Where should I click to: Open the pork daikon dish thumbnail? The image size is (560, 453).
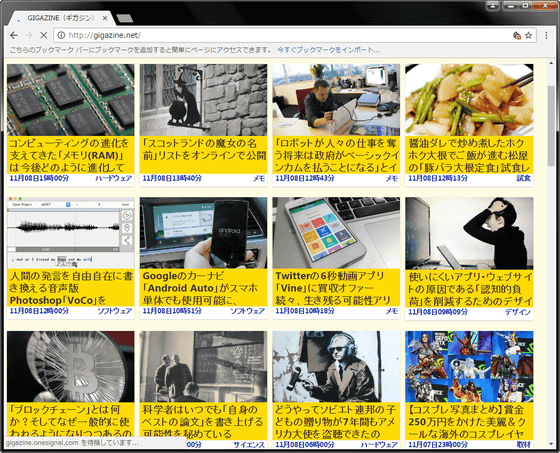(x=469, y=100)
